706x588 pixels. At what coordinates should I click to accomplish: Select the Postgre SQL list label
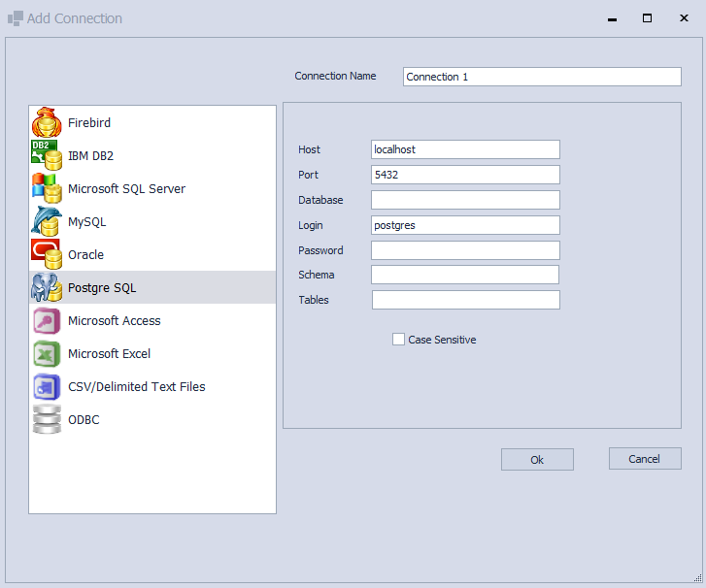102,288
